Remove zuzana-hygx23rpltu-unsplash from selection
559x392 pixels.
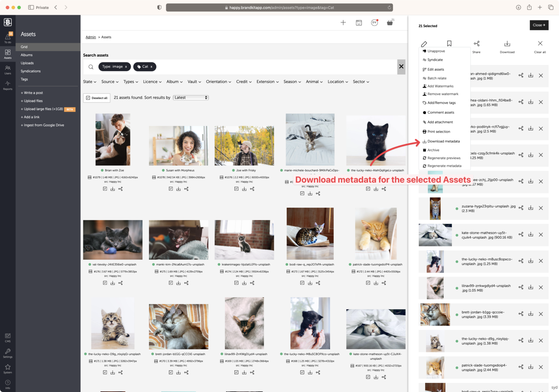[x=541, y=208]
